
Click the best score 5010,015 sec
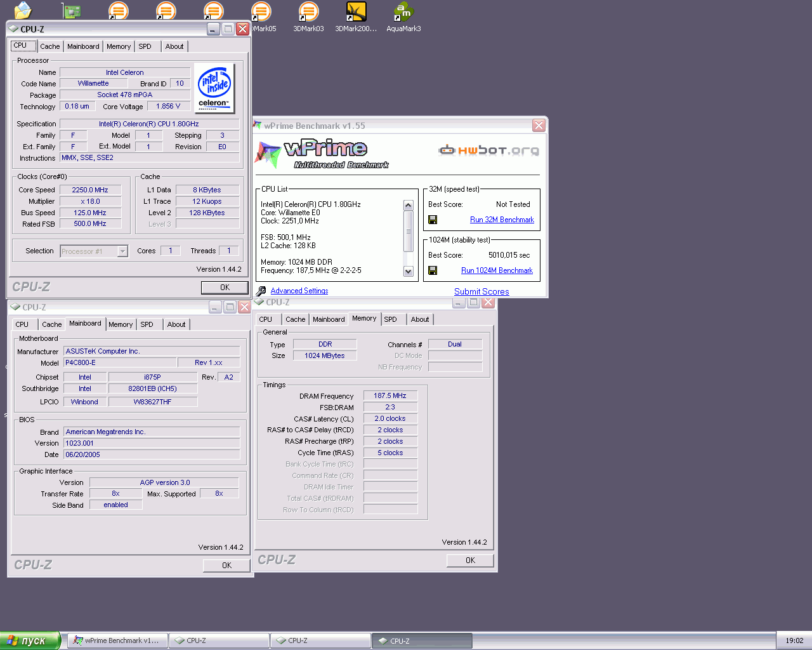pyautogui.click(x=509, y=255)
